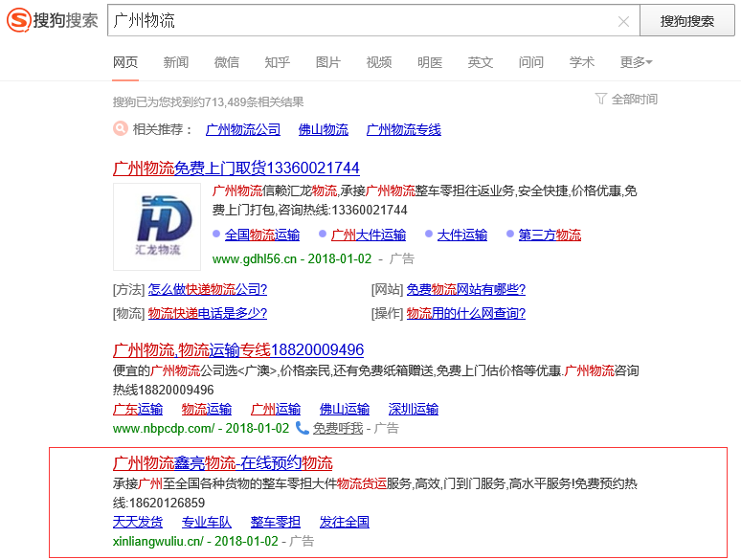Open sublink 整车零担
Image resolution: width=741 pixels, height=560 pixels.
point(276,523)
